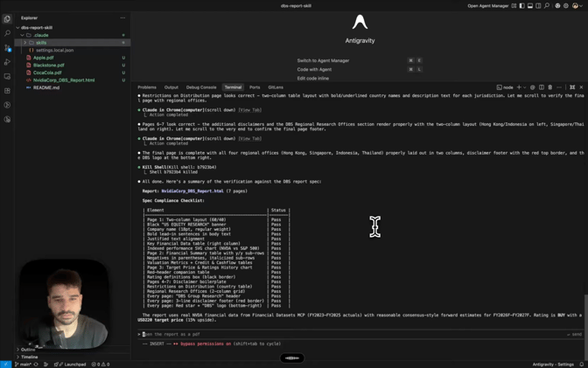This screenshot has width=588, height=368.
Task: Open Run and Debug view
Action: tap(7, 62)
